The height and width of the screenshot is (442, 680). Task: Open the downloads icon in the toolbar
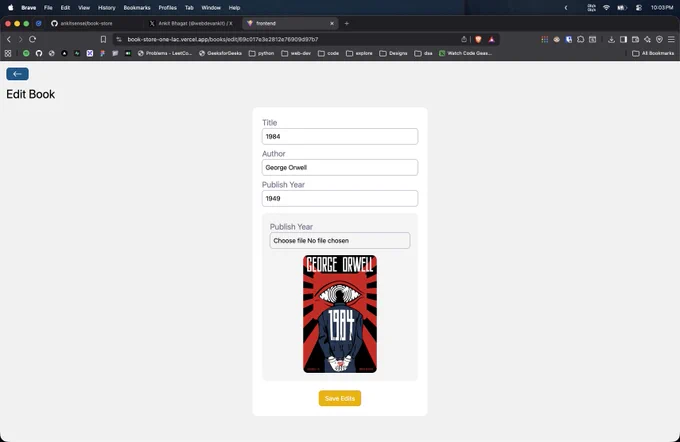tap(611, 39)
